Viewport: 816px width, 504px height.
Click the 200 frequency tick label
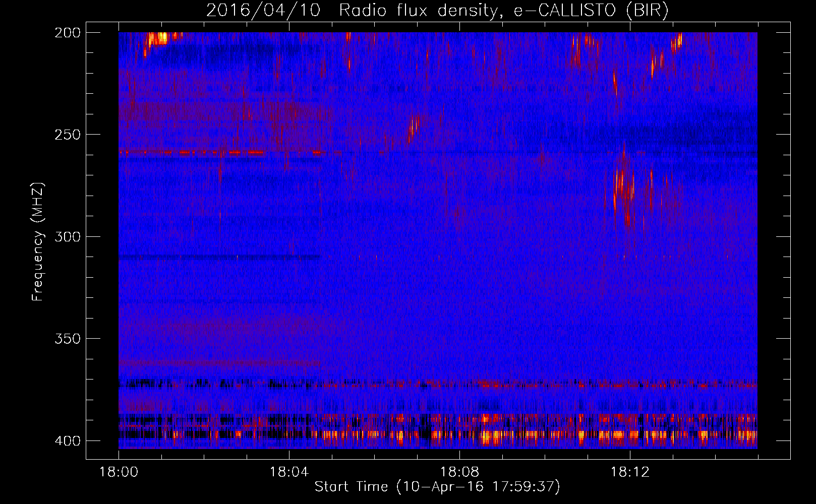(x=67, y=33)
